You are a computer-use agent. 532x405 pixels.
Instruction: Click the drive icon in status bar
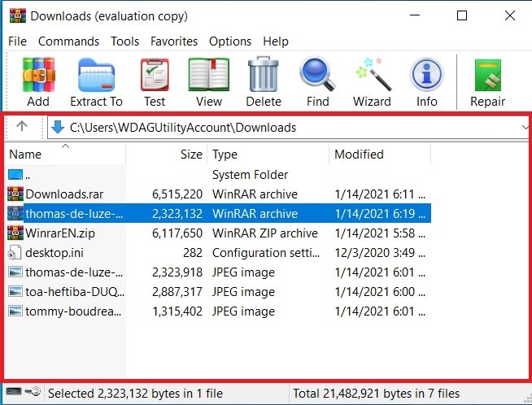(x=14, y=392)
